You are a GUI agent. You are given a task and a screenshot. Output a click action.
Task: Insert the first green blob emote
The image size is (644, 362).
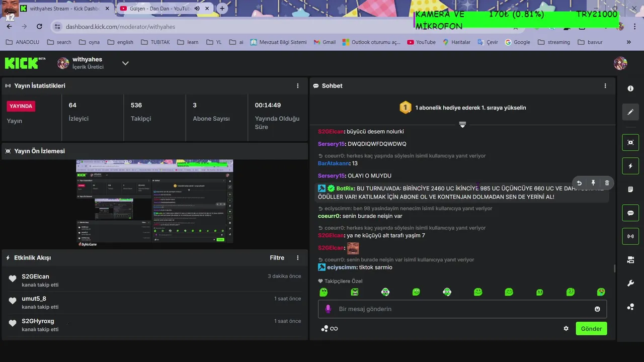[324, 292]
